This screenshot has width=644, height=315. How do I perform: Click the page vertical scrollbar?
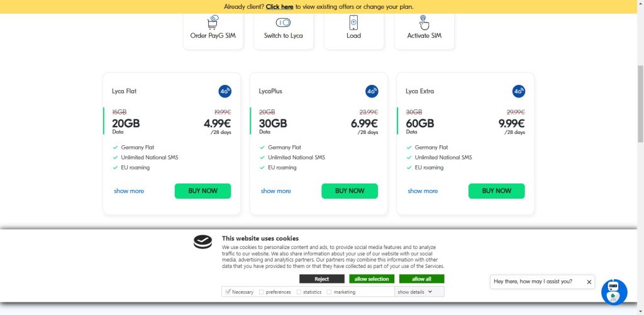[640, 101]
